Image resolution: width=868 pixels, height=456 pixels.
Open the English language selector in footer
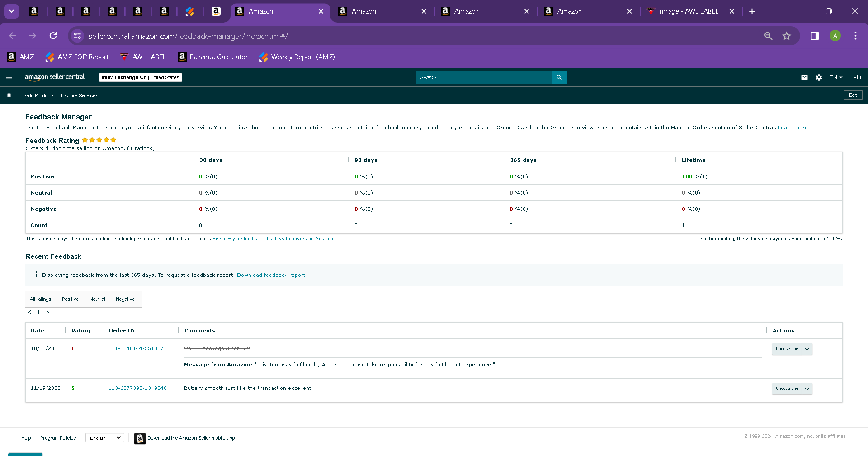point(105,438)
